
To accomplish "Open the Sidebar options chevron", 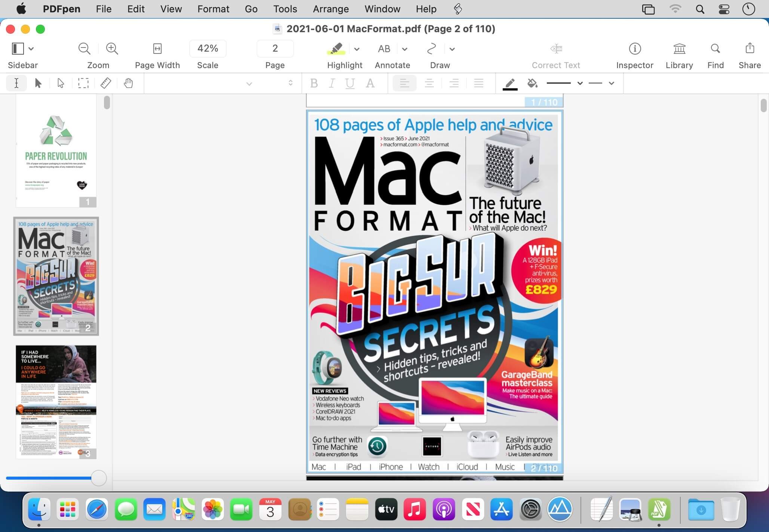I will pos(31,49).
